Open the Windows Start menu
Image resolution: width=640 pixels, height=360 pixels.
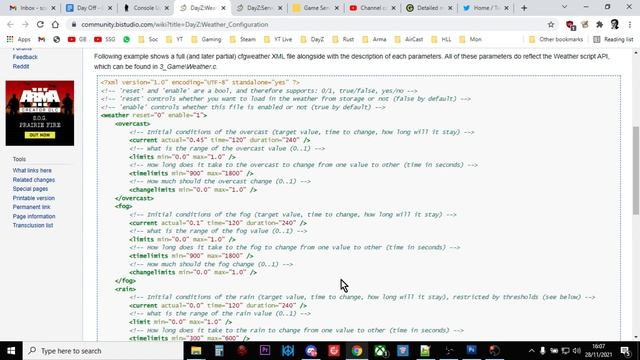click(11, 351)
